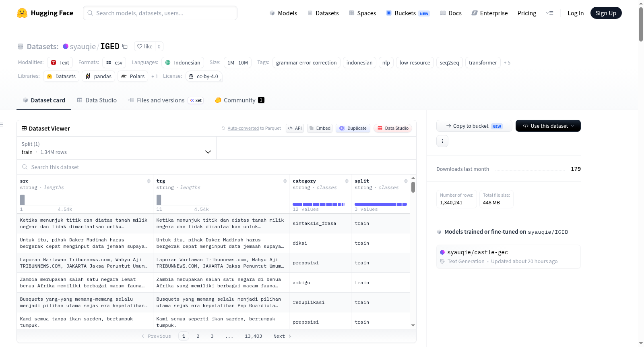Open Spaces in navigation
This screenshot has height=347, width=644.
363,13
